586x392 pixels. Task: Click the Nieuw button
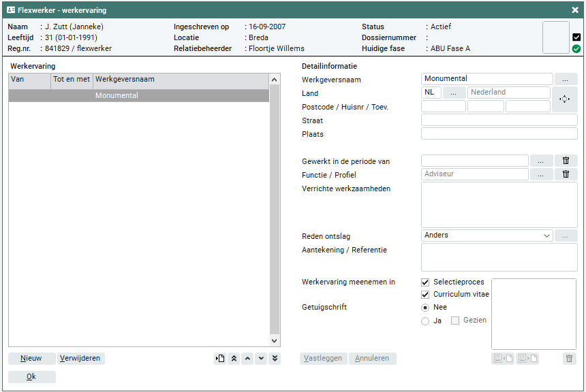click(x=31, y=359)
